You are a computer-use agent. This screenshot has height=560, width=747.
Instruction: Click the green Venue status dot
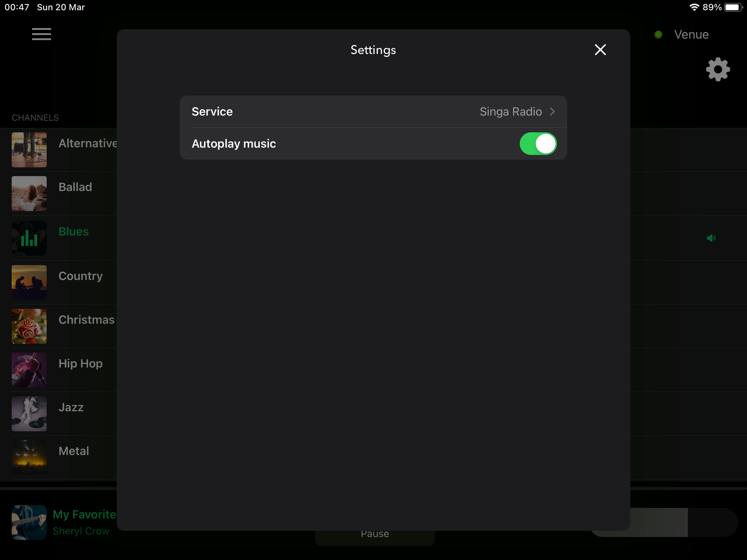[x=658, y=35]
